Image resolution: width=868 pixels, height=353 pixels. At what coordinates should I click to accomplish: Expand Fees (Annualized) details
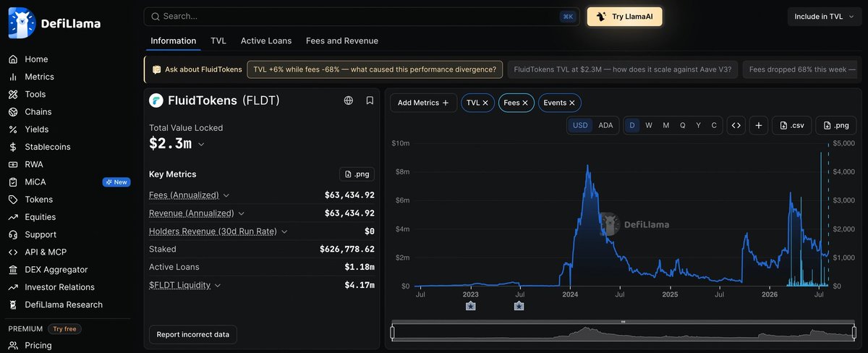click(226, 195)
